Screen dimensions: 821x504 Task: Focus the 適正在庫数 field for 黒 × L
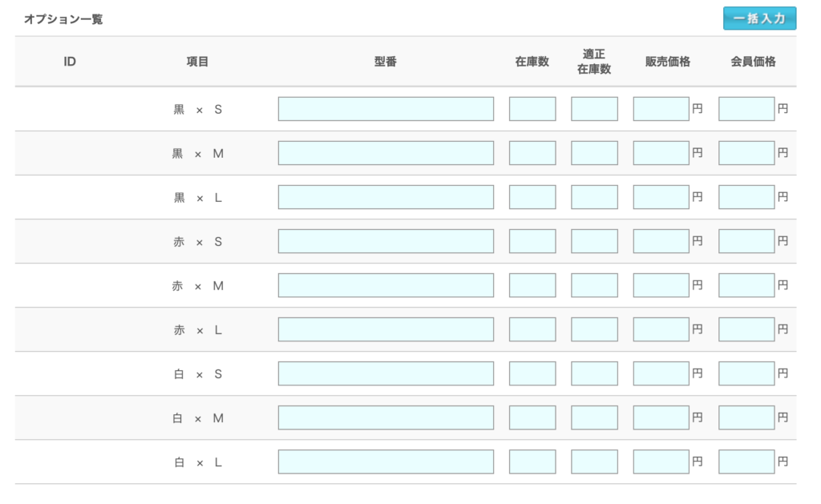[x=594, y=197]
